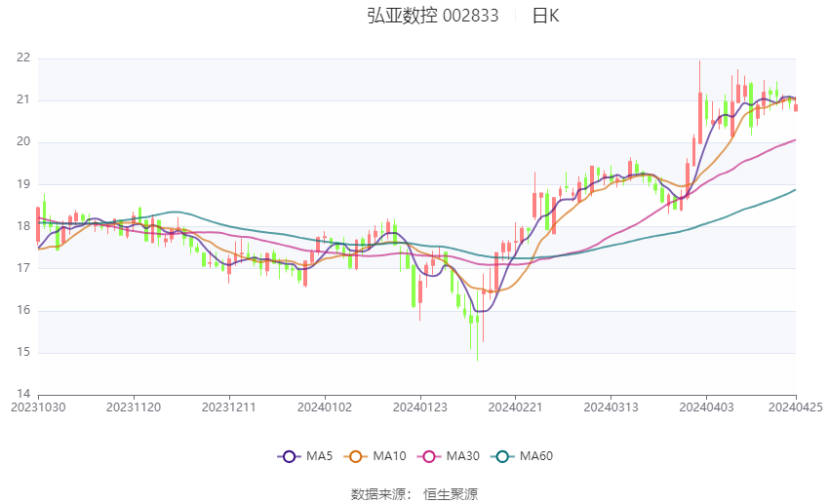Viewport: 829px width, 504px height.
Task: Click the 18 y-axis price label
Action: (x=23, y=226)
